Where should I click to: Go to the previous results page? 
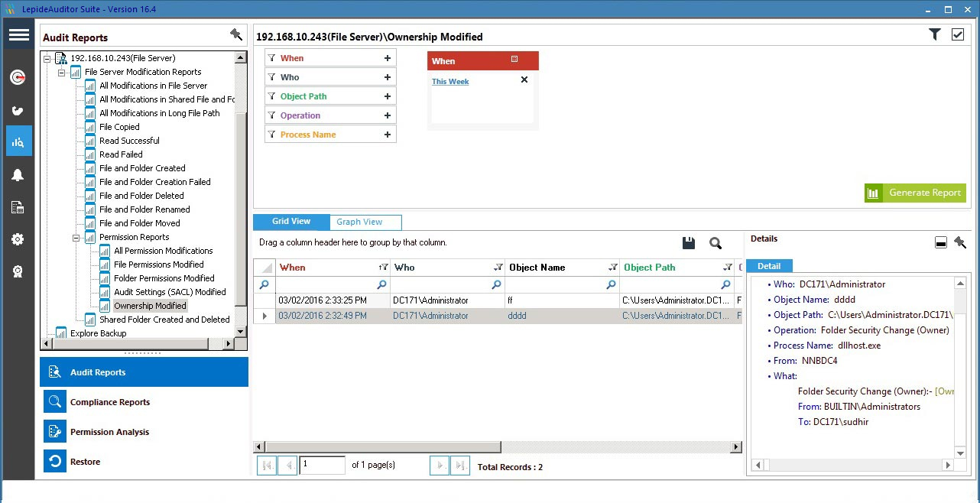coord(287,465)
